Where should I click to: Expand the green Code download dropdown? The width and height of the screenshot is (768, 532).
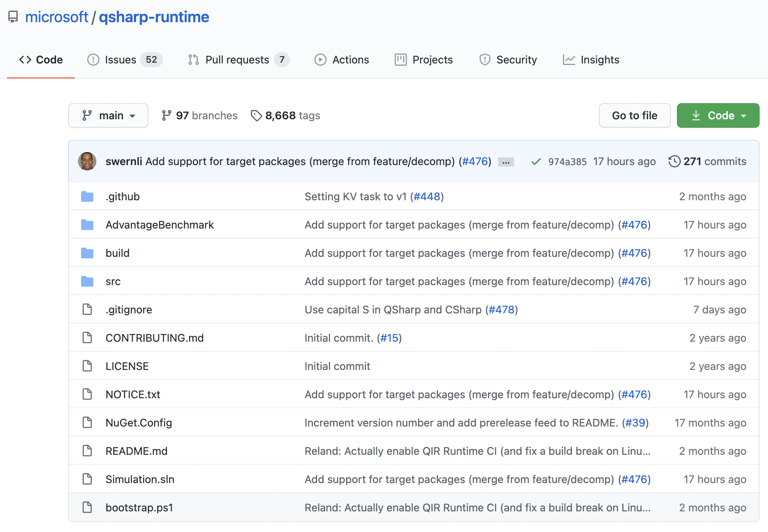pyautogui.click(x=718, y=115)
